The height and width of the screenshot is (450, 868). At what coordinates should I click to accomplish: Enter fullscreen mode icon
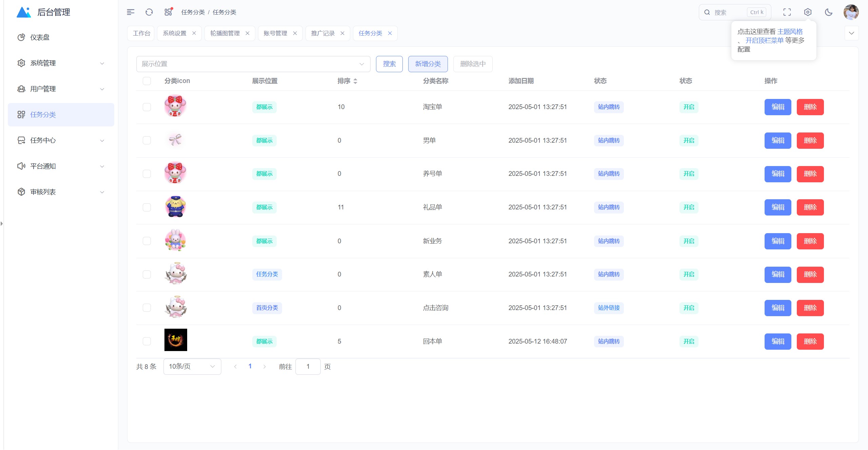pos(787,12)
